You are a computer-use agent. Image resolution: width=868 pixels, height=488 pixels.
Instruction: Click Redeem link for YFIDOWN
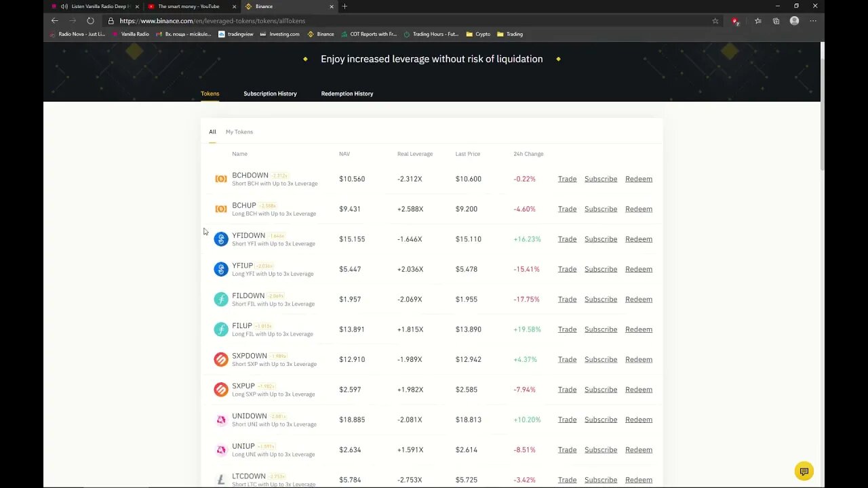[x=639, y=239]
